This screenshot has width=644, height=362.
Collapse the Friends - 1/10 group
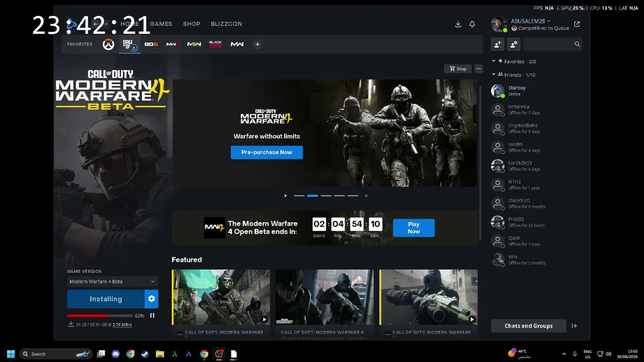click(x=494, y=75)
